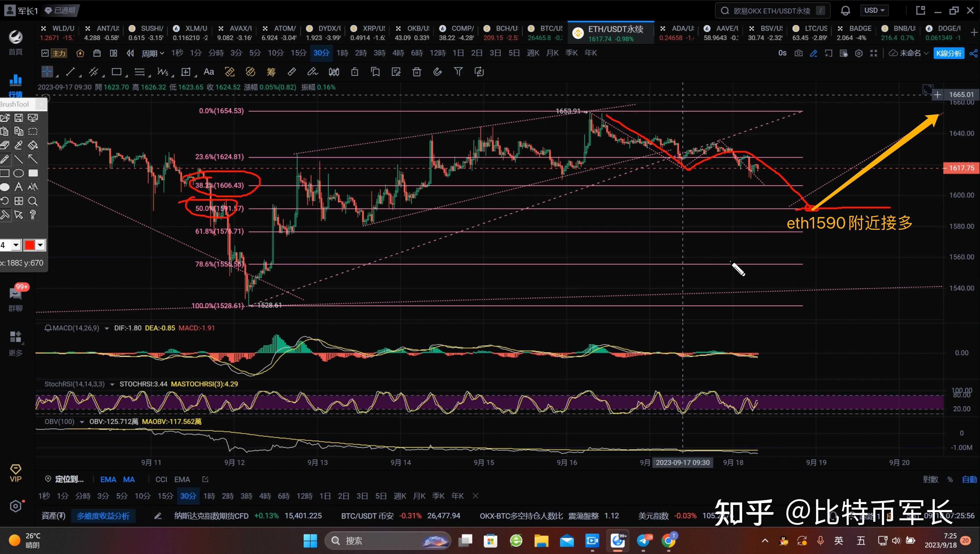Open the 行情 market sidebar item
The image size is (980, 554).
pos(16,85)
